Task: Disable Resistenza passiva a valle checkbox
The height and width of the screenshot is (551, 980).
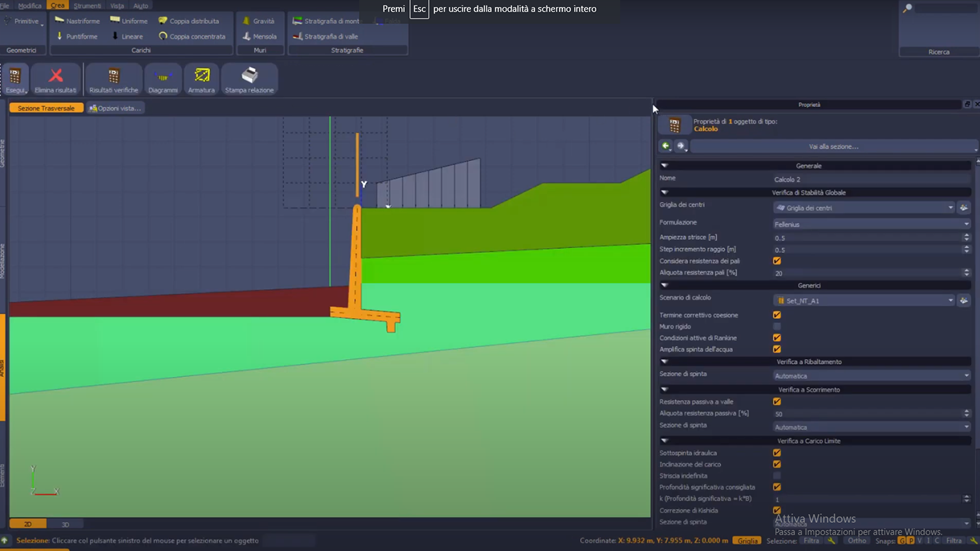Action: pos(777,402)
